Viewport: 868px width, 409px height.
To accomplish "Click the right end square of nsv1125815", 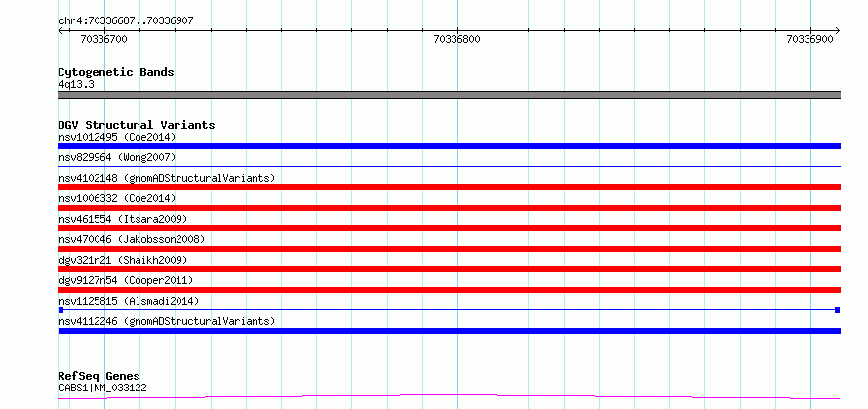I will (x=838, y=310).
